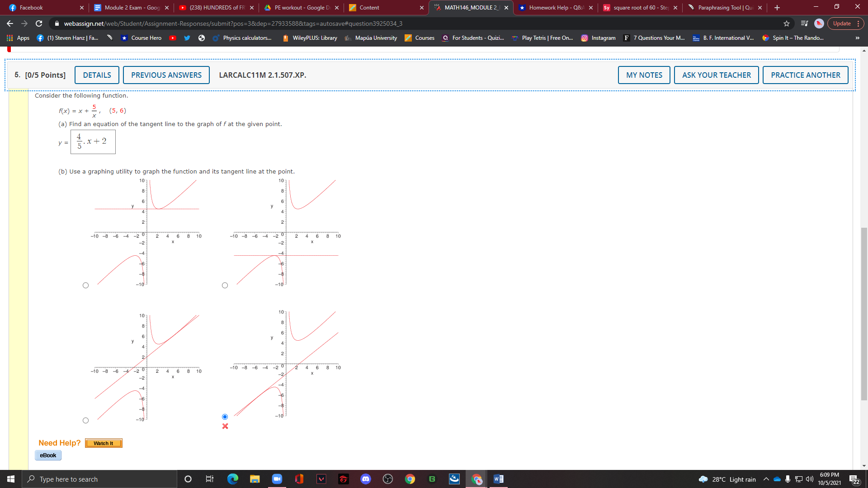This screenshot has width=868, height=488.
Task: Open the Twitter bookmark on the bookmarks bar
Action: coord(187,38)
